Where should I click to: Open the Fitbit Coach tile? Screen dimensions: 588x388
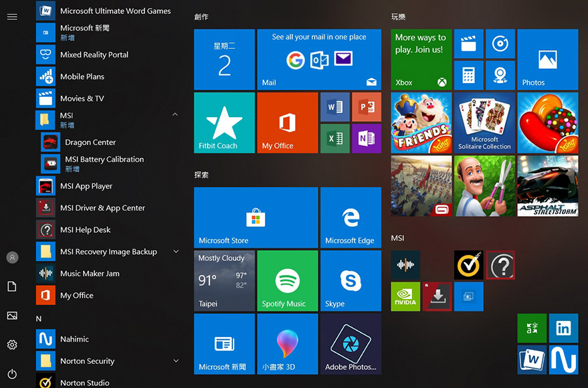(224, 122)
